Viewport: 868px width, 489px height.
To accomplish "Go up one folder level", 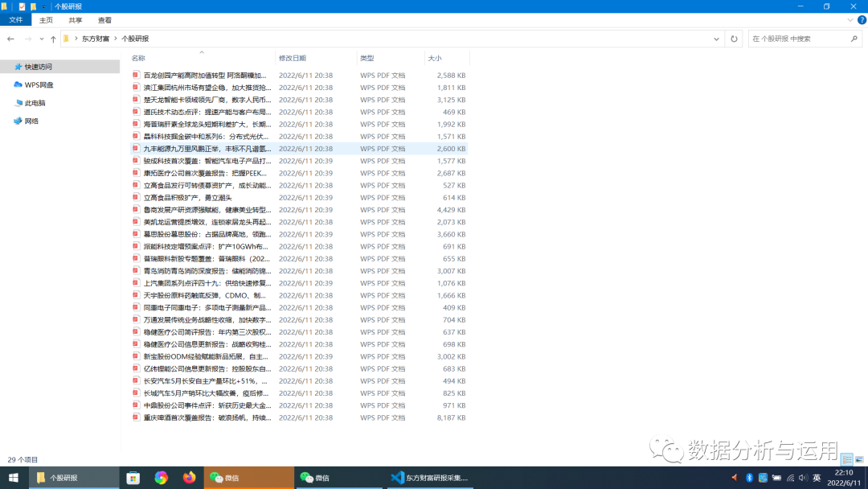I will coord(53,39).
